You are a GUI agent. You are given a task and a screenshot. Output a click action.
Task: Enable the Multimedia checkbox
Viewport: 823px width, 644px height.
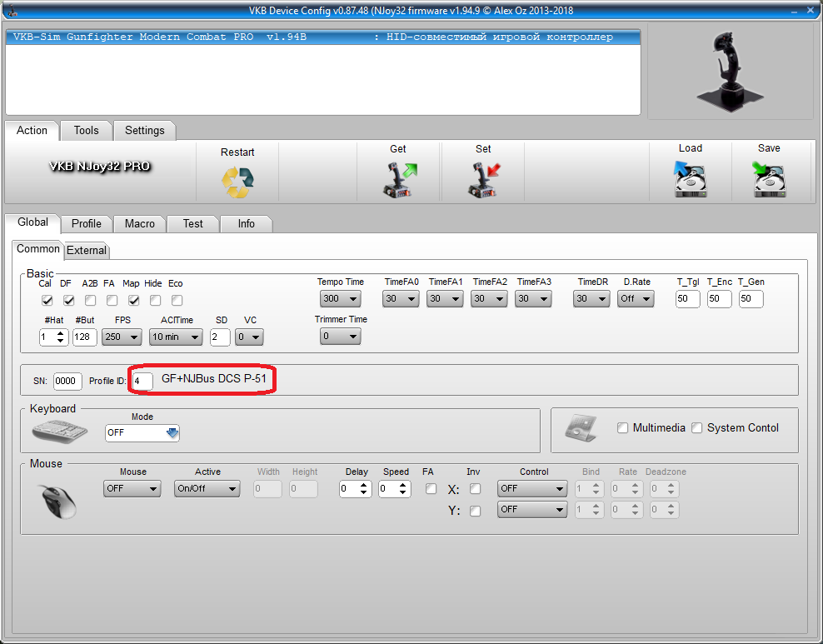click(623, 428)
